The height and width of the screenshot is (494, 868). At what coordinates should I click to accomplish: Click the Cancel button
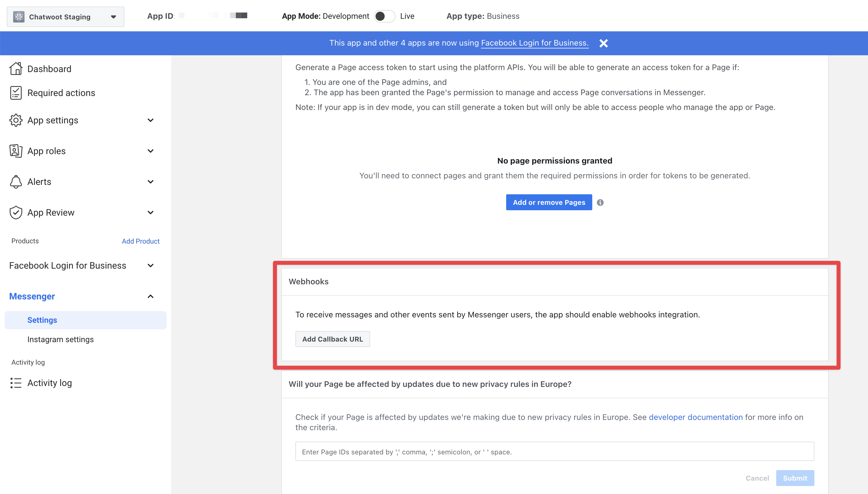click(757, 478)
